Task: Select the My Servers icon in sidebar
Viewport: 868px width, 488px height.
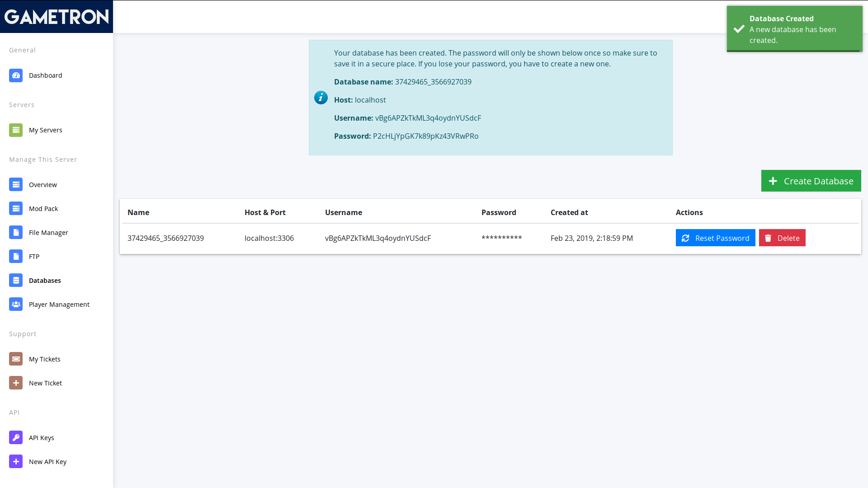Action: (x=16, y=130)
